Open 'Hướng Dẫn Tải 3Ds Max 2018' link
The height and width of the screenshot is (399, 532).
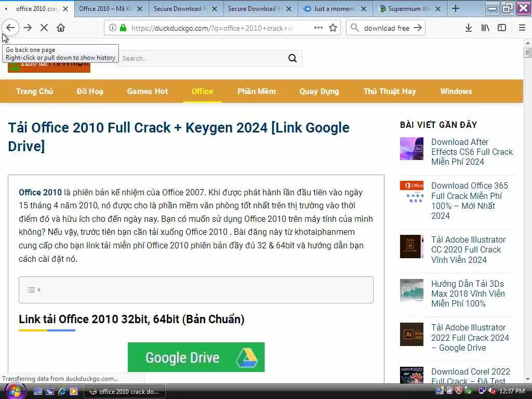(468, 294)
